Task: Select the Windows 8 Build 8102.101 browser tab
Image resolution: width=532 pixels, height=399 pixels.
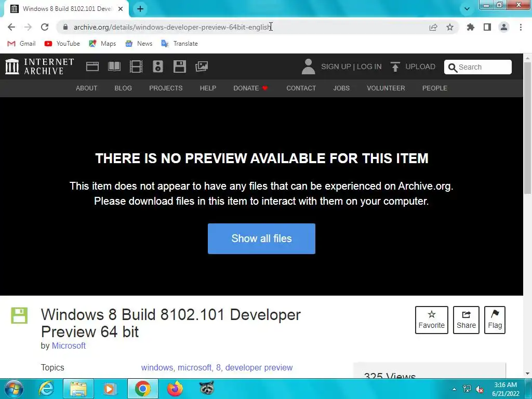Action: coord(67,9)
